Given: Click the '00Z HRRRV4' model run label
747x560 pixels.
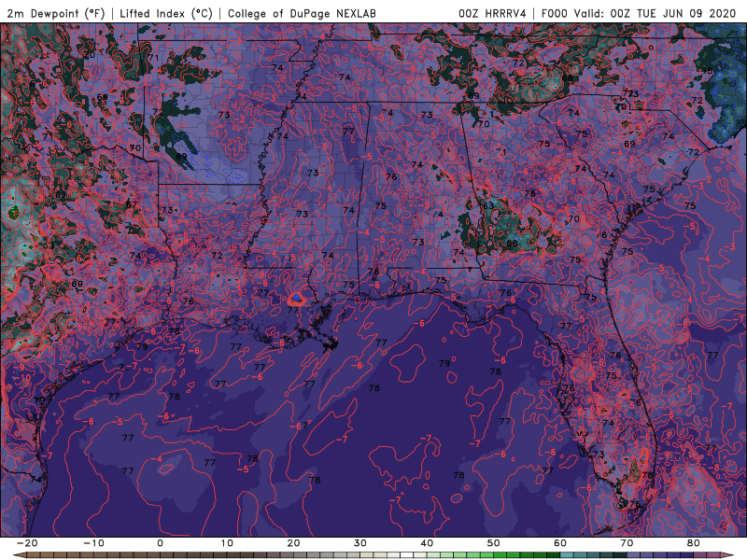Looking at the screenshot, I should 492,13.
